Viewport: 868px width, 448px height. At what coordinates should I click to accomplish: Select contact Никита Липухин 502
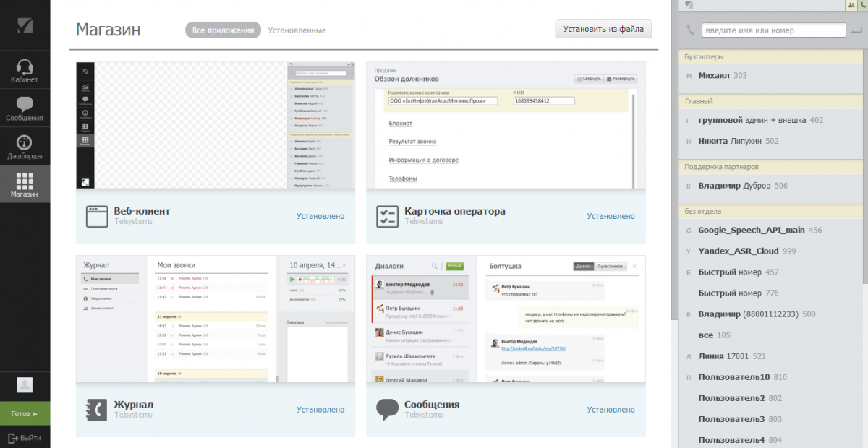(738, 142)
